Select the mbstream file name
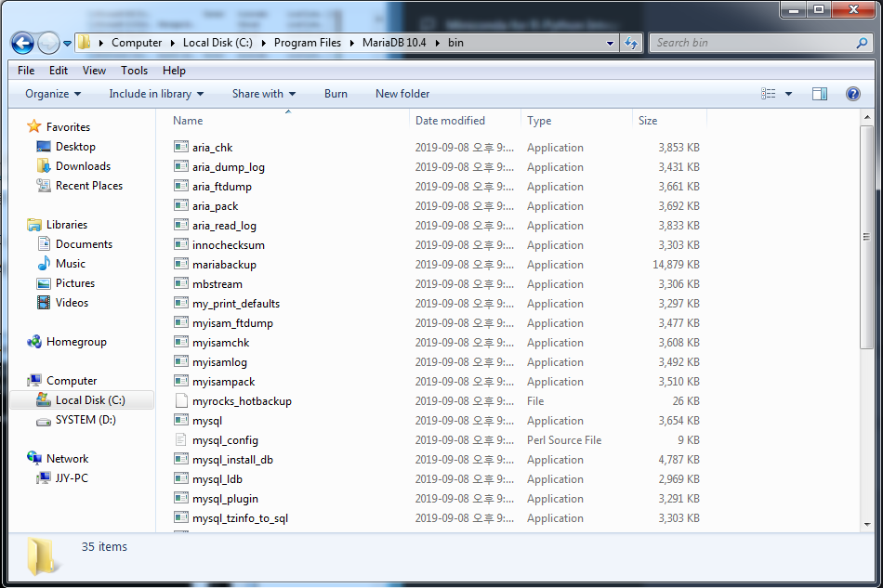 click(217, 284)
